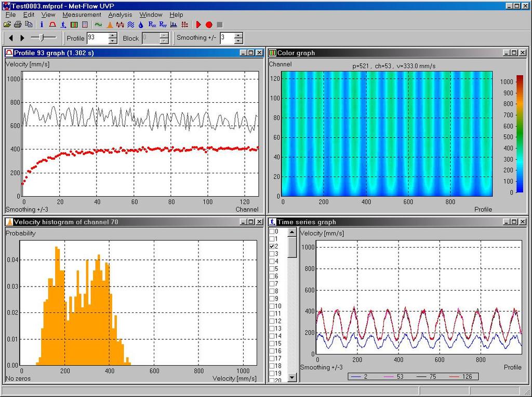Viewport: 532px width, 397px height.
Task: Open the Measurement menu
Action: (x=82, y=15)
